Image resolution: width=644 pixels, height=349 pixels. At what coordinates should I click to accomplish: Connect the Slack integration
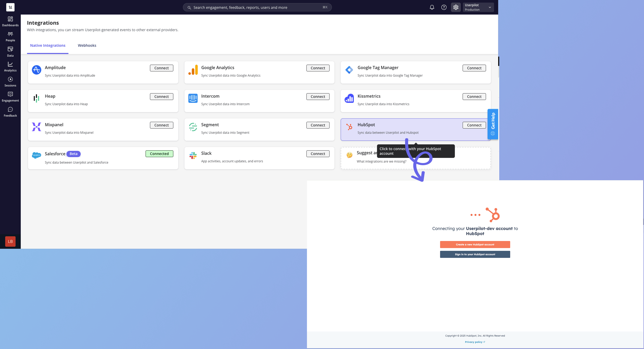coord(318,154)
